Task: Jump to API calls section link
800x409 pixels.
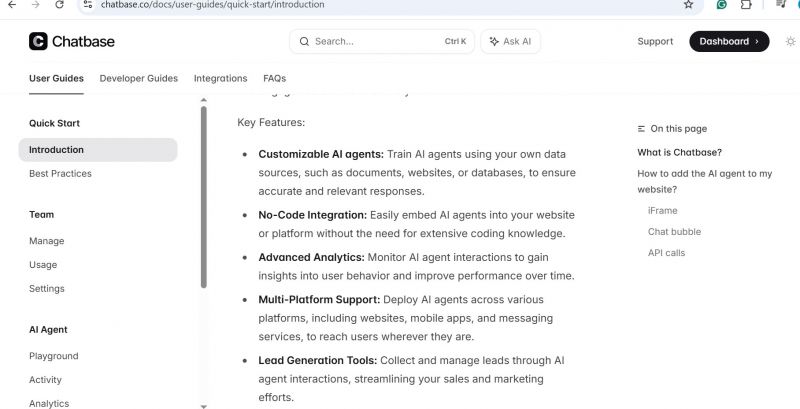Action: click(x=666, y=252)
